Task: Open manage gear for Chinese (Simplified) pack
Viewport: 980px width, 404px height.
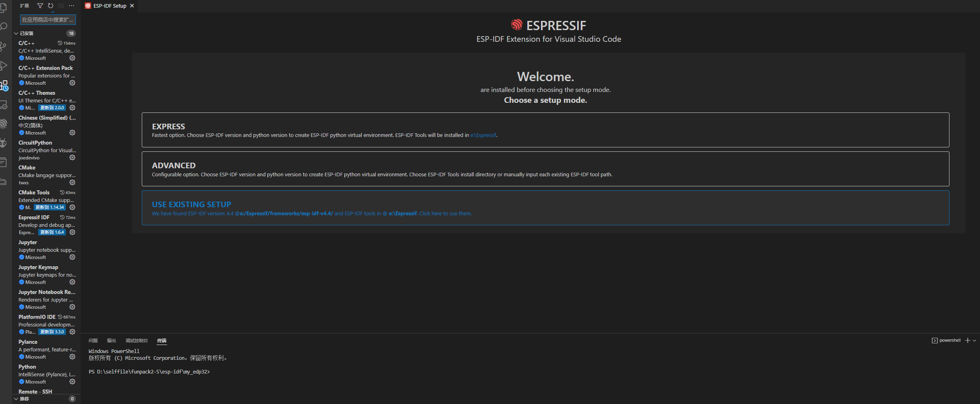Action: (72, 133)
